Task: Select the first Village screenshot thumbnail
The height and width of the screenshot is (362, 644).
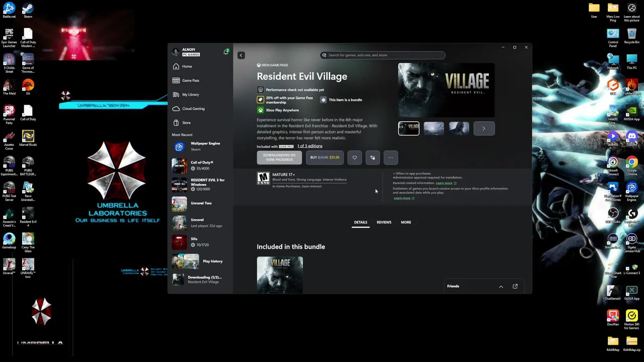Action: 409,129
